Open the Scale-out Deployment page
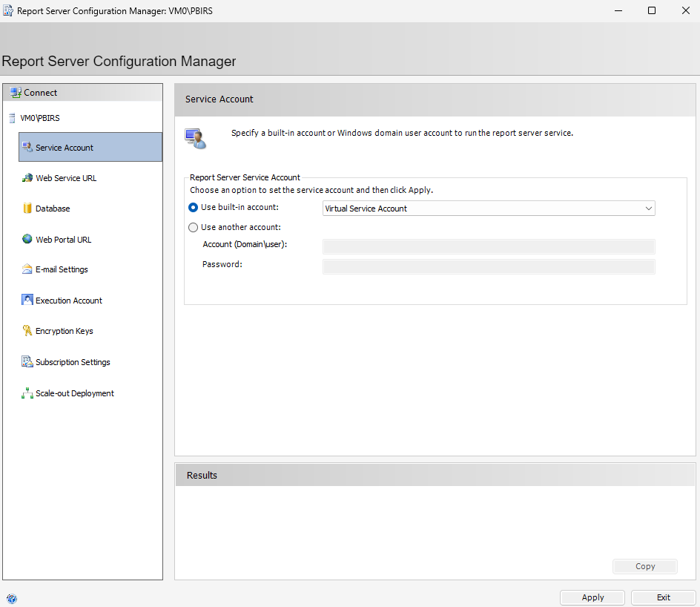This screenshot has height=607, width=700. 75,393
